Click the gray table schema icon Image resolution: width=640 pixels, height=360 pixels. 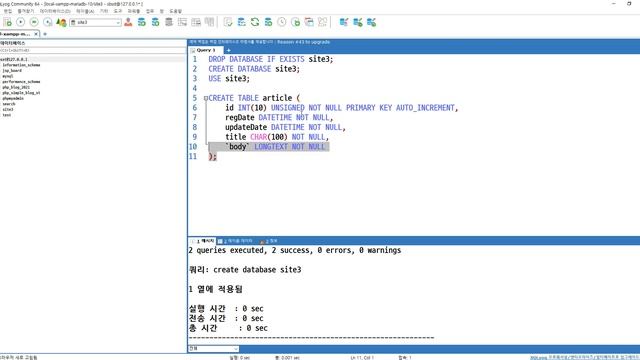[182, 22]
